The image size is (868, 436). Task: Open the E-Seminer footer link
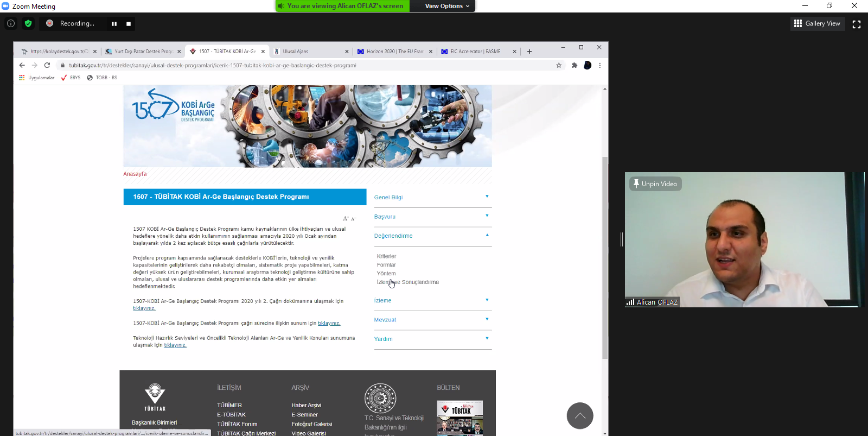(304, 415)
